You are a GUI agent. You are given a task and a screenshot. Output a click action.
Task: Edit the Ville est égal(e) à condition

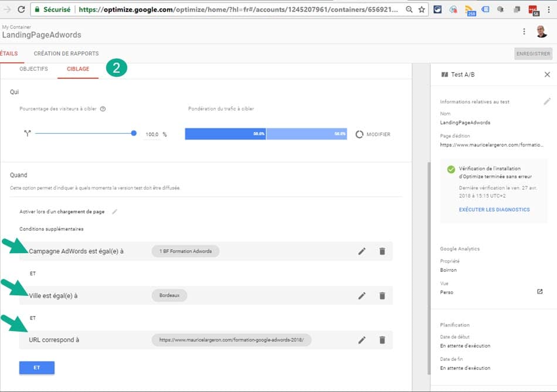(362, 296)
